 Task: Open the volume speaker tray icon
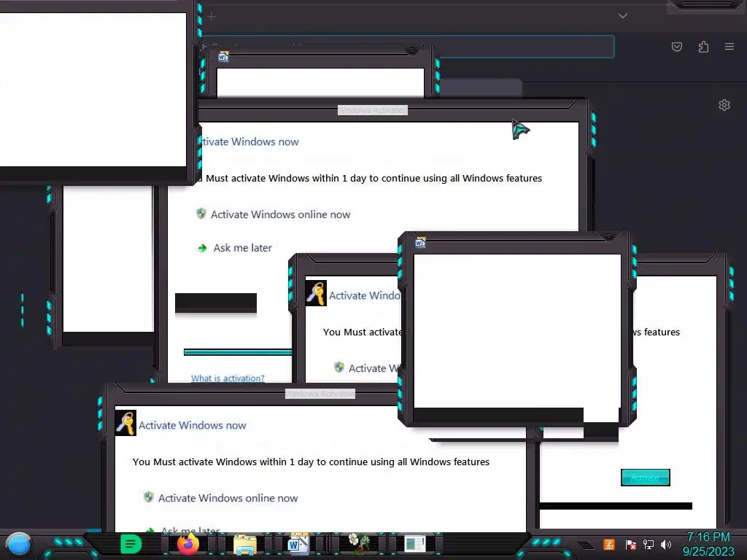(666, 544)
